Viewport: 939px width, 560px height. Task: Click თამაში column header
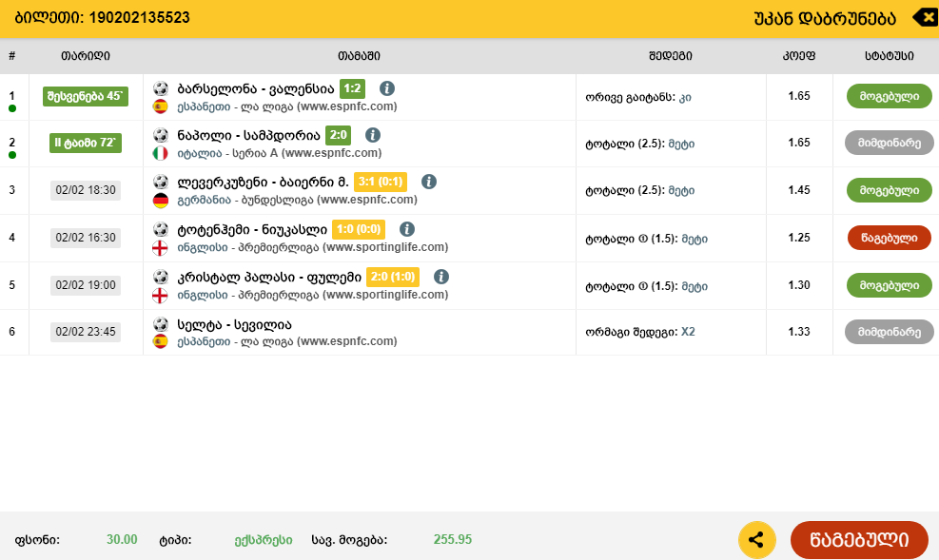359,56
